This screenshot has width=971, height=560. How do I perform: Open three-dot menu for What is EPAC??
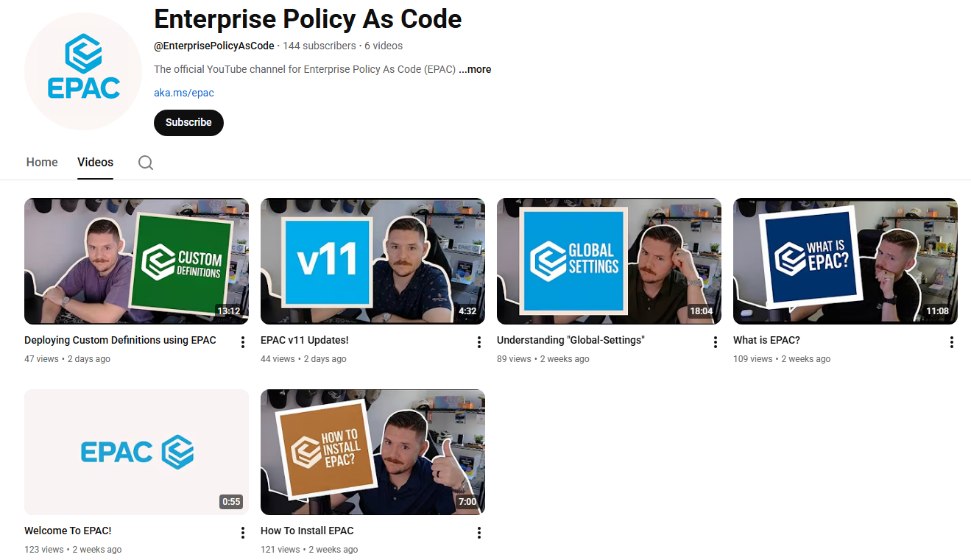[x=951, y=342]
